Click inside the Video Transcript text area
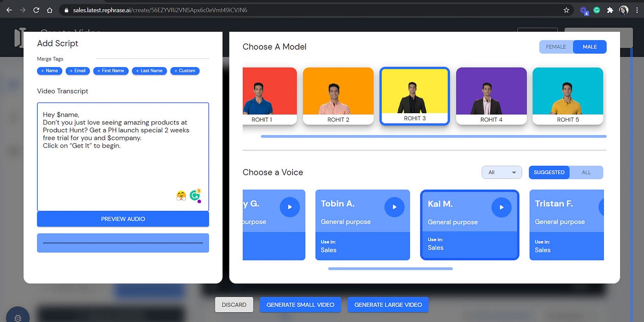The height and width of the screenshot is (322, 644). tap(123, 156)
